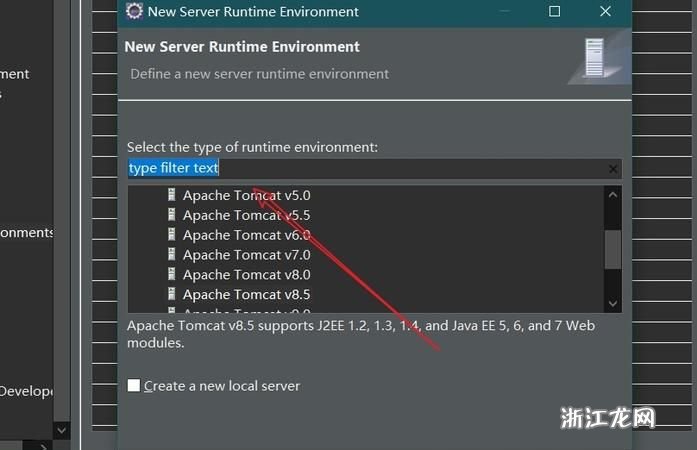The image size is (697, 450).
Task: Close the New Server Runtime Environment dialog
Action: 605,11
